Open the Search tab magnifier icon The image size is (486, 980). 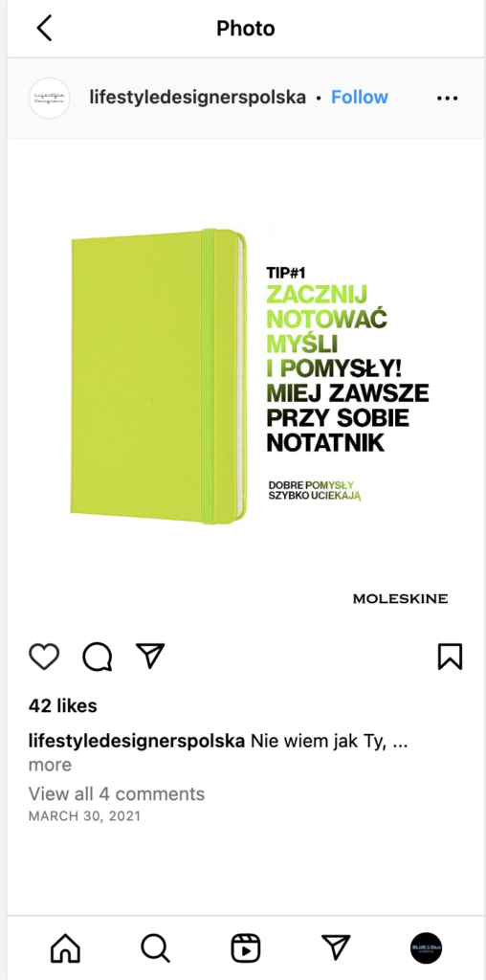click(x=155, y=948)
